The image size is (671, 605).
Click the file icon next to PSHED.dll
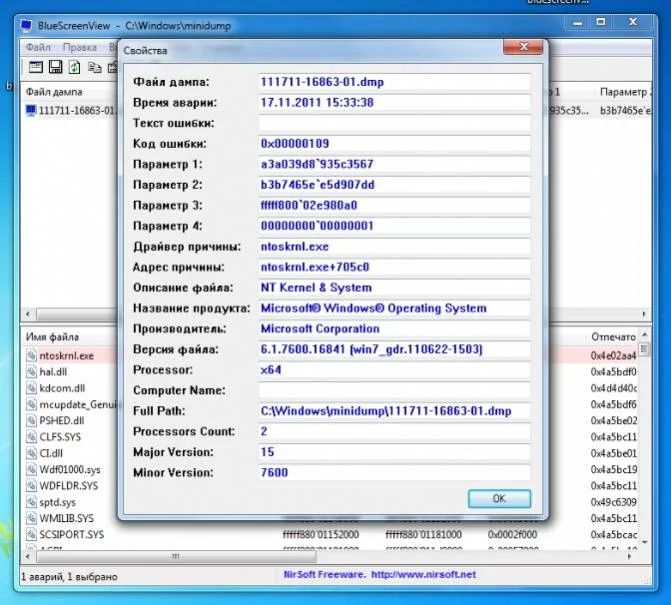pos(31,421)
